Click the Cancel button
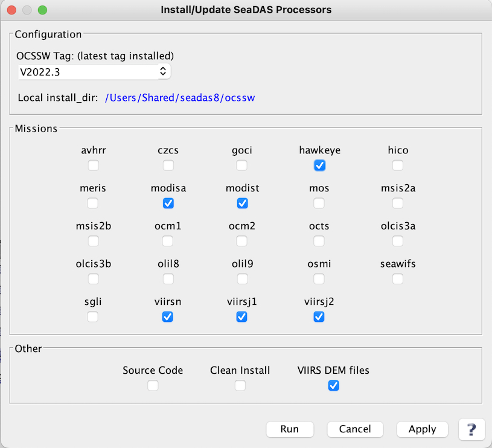The image size is (492, 448). point(355,429)
